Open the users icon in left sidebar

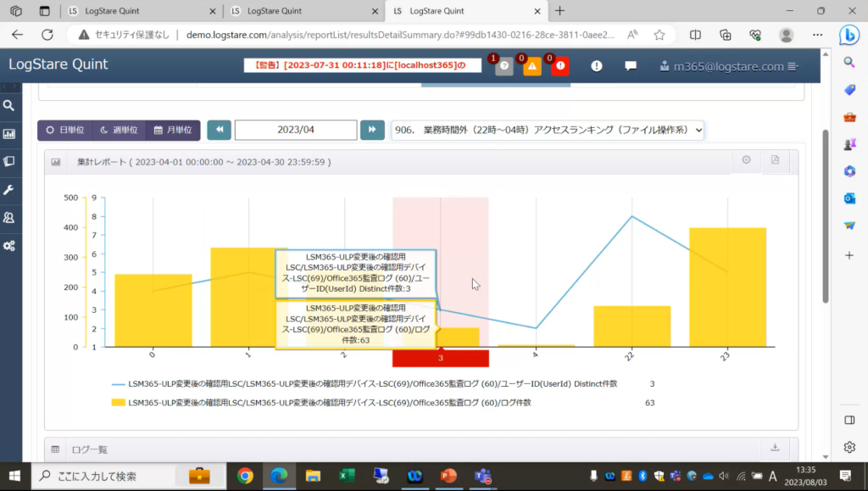8,218
